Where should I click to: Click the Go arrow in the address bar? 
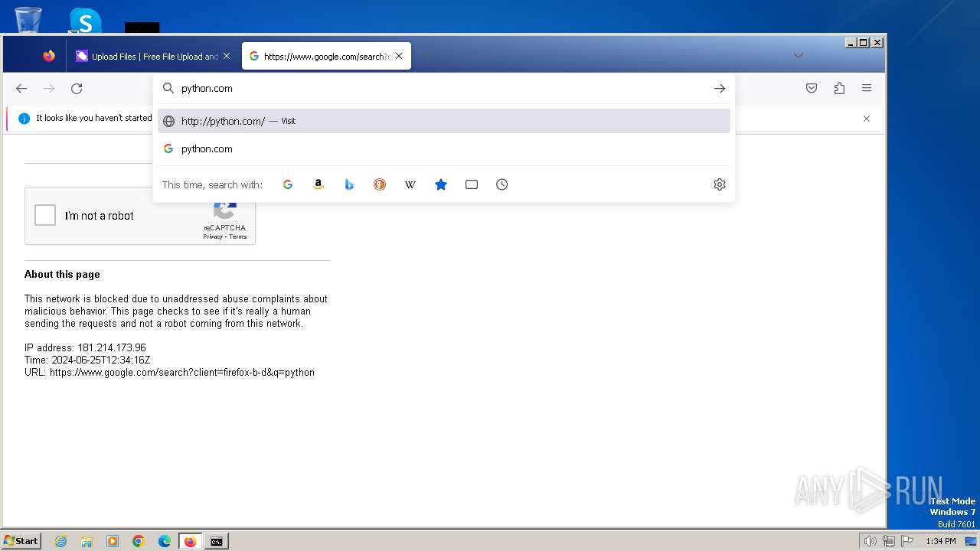pyautogui.click(x=720, y=89)
